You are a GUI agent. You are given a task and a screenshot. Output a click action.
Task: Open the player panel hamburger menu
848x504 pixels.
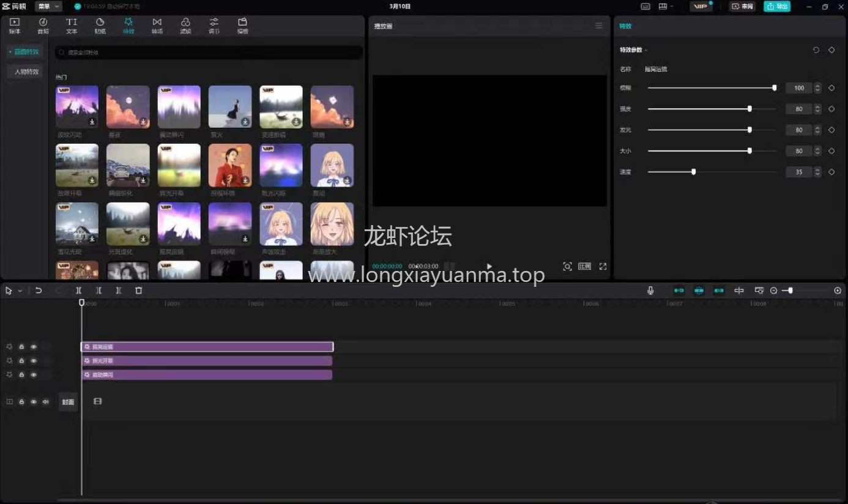click(x=599, y=26)
